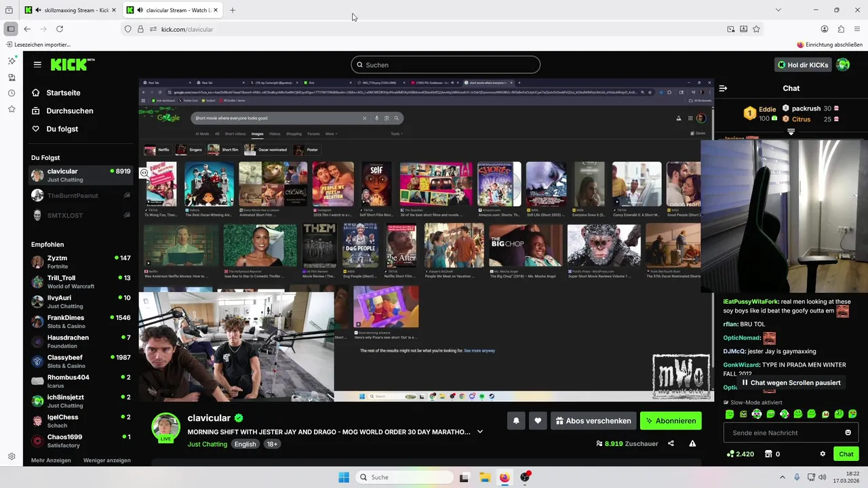Open Firefox sidebar bookmarks star icon
The width and height of the screenshot is (868, 488).
12,109
